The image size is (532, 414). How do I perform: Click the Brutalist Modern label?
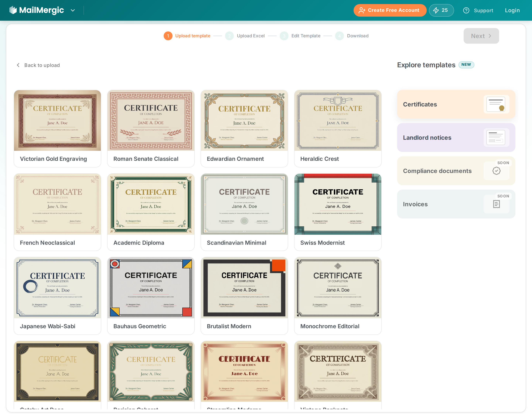pos(229,326)
